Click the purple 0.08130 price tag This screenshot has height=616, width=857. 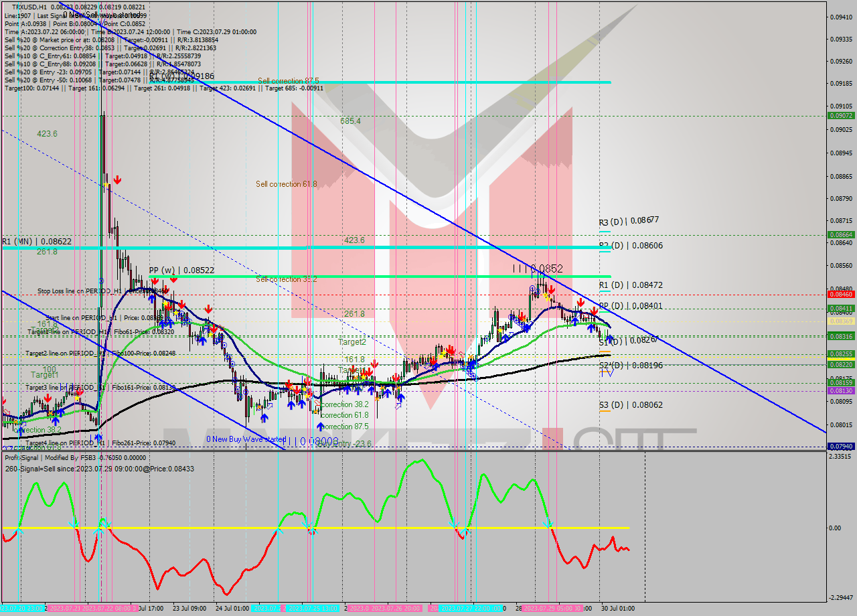[840, 390]
